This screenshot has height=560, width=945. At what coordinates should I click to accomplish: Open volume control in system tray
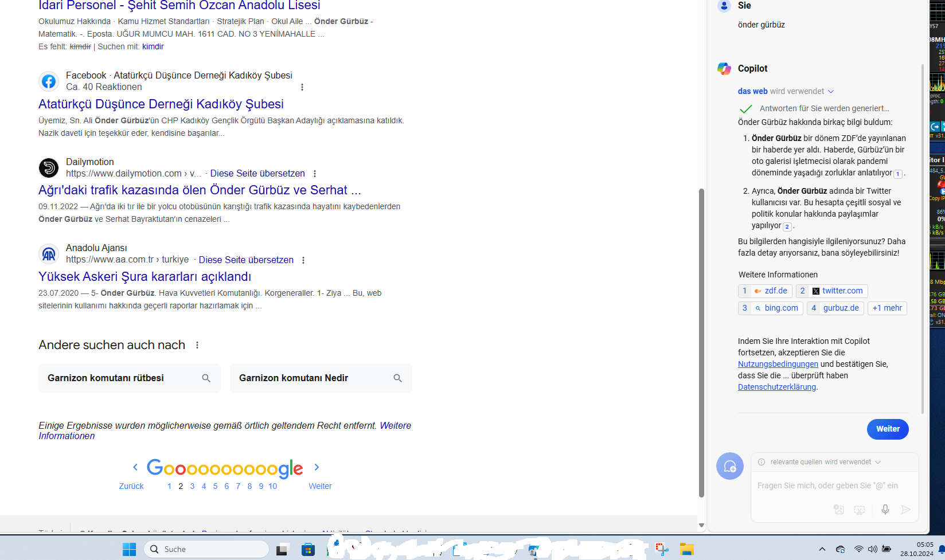pyautogui.click(x=872, y=549)
